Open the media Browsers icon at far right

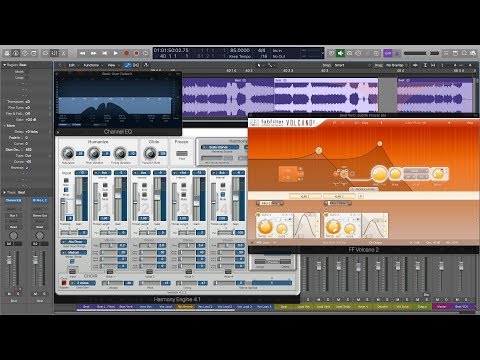(x=473, y=53)
